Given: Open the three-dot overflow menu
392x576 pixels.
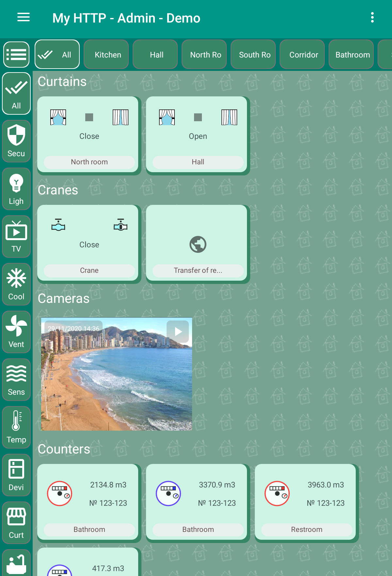Looking at the screenshot, I should pos(372,18).
